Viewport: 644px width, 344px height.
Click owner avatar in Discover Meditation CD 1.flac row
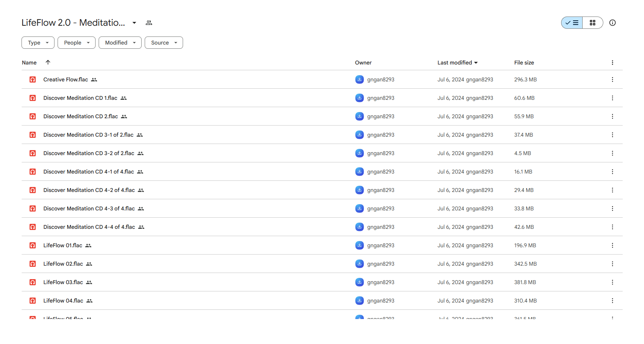click(359, 98)
